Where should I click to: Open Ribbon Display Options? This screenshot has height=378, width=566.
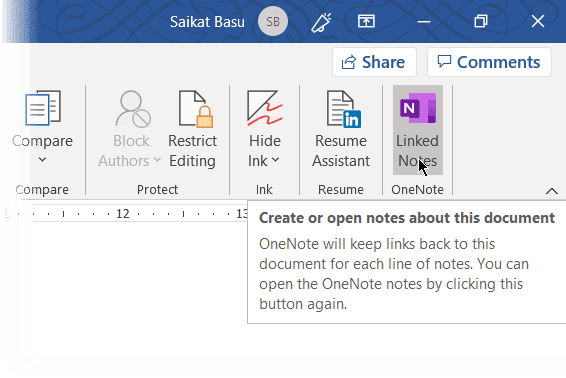366,21
